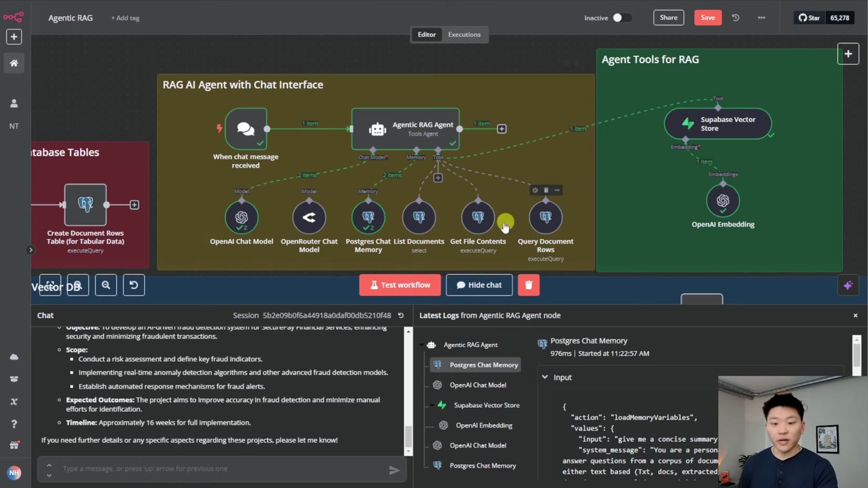Close the Latest Logs panel

pos(856,316)
